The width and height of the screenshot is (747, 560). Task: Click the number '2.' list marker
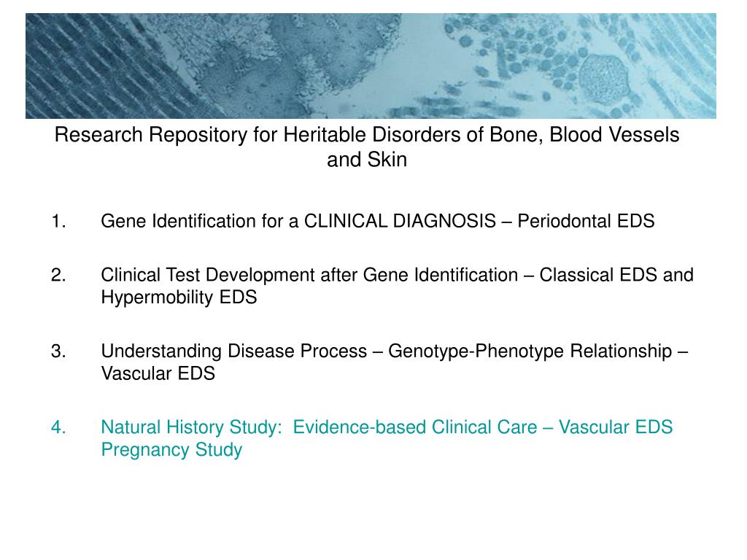58,275
